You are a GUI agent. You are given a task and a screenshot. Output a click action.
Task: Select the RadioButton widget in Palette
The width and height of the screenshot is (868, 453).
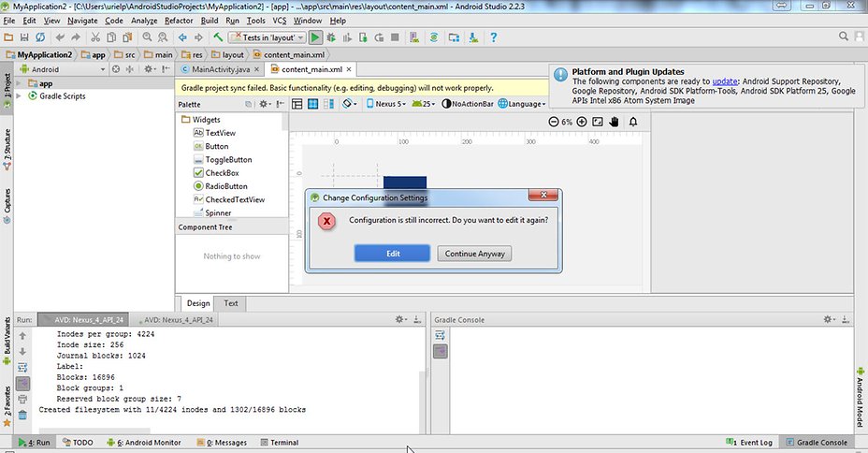pos(221,186)
